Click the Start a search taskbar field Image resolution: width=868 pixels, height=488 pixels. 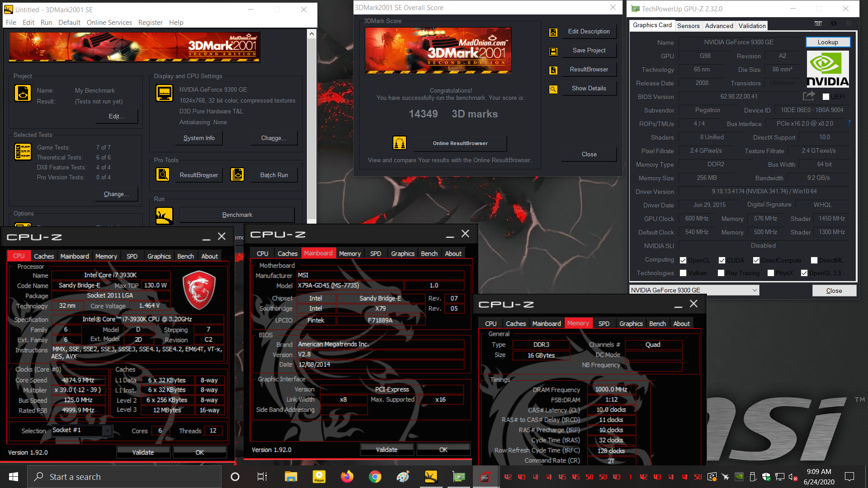[124, 477]
